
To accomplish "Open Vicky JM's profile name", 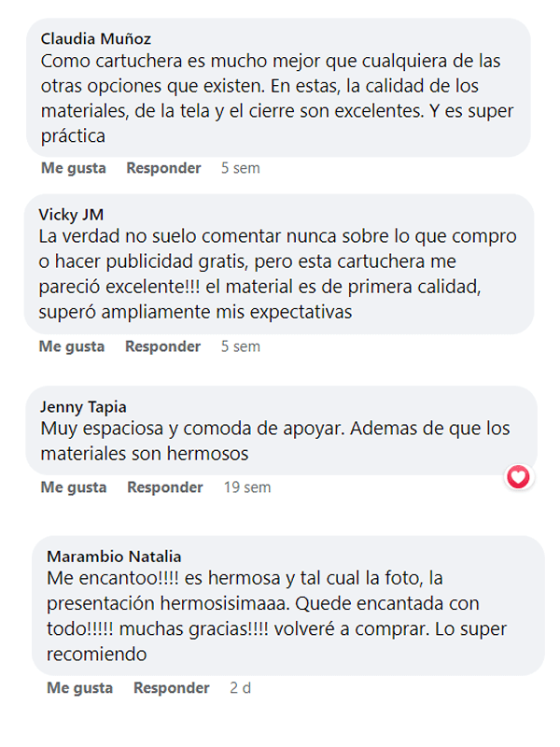I will pos(71,215).
